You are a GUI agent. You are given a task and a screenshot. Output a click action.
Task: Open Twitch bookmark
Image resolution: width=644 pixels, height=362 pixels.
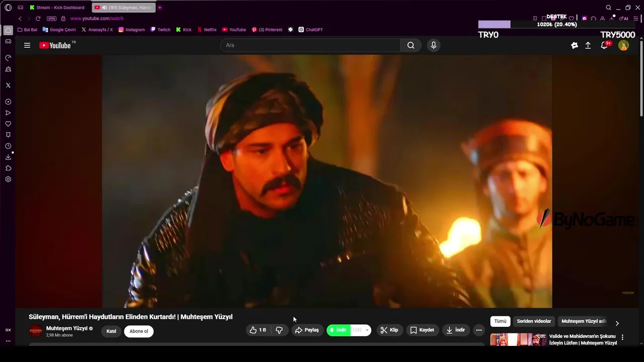tap(160, 30)
